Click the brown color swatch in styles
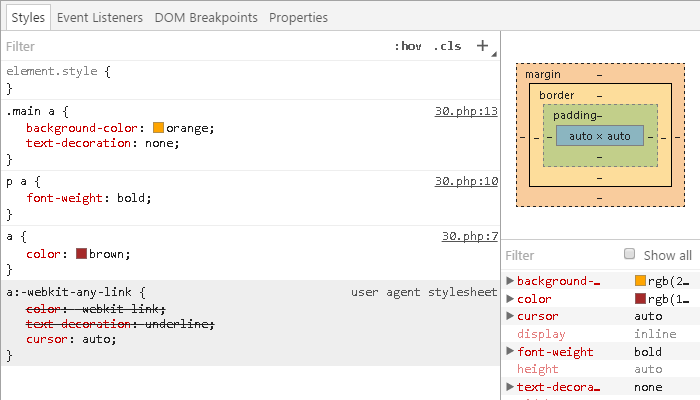 pyautogui.click(x=82, y=254)
